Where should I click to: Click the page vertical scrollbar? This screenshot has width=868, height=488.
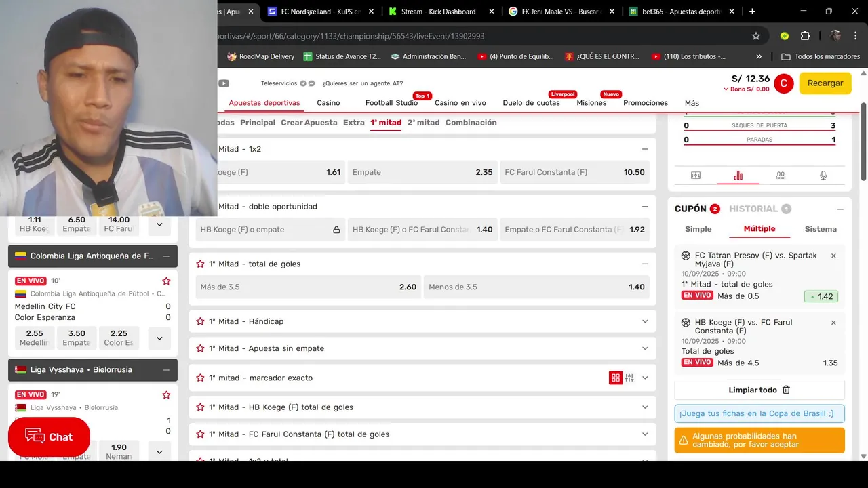click(863, 142)
